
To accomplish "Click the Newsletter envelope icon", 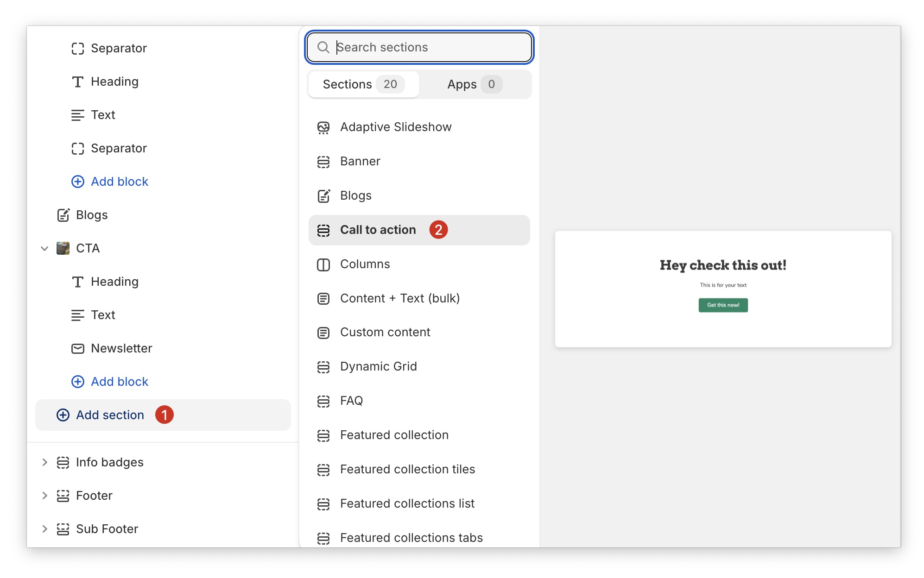I will tap(77, 348).
